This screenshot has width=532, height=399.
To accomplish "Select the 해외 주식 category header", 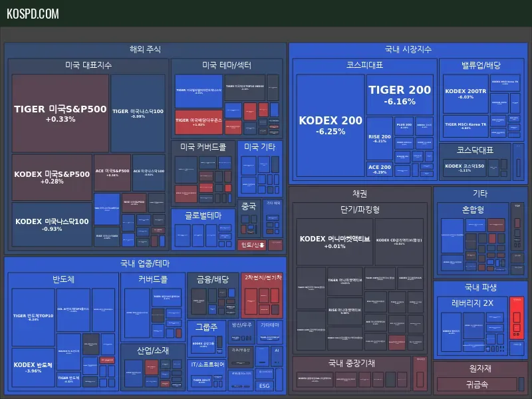I will [x=145, y=49].
